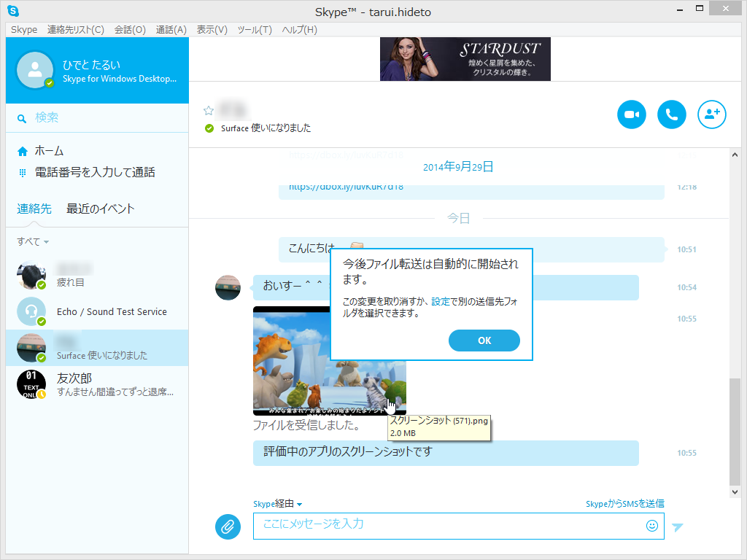The image size is (747, 560).
Task: Click Skype for Windows Desktop mood text
Action: 120,79
